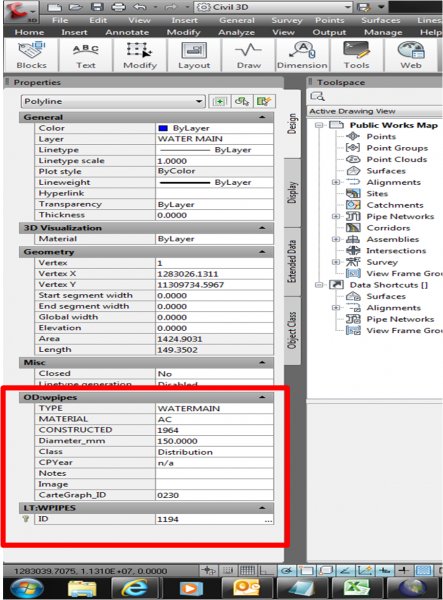The width and height of the screenshot is (443, 600).
Task: Click the Quick Select icon in Properties
Action: (x=264, y=101)
